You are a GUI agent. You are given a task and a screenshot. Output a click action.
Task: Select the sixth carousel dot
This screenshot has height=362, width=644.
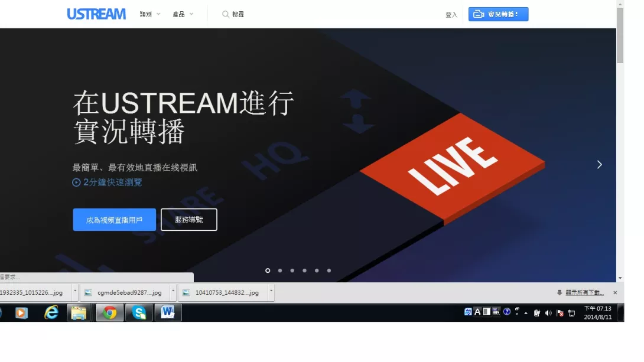click(x=329, y=270)
